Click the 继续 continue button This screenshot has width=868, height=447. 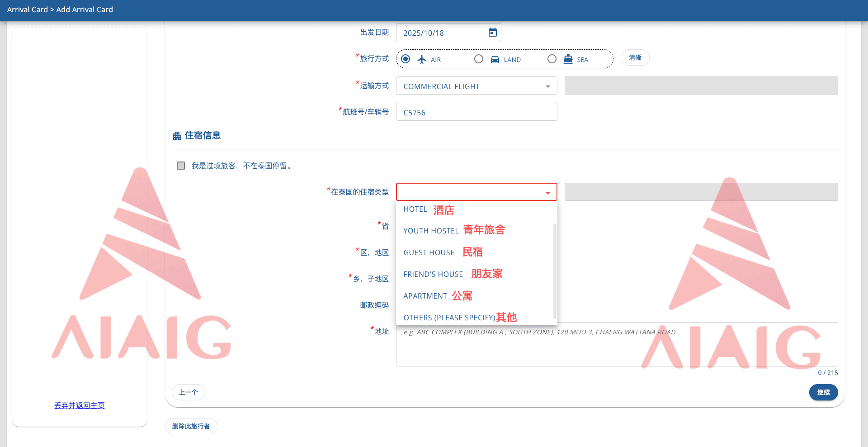pos(823,392)
